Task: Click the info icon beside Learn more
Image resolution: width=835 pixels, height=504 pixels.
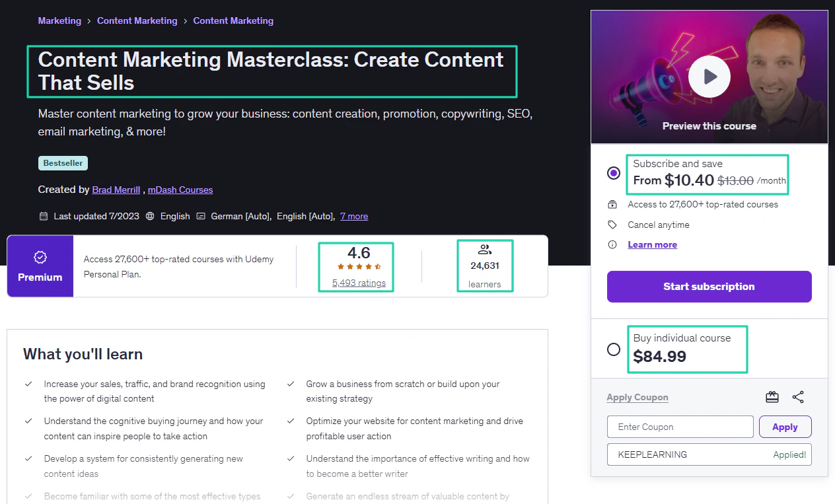Action: click(613, 244)
